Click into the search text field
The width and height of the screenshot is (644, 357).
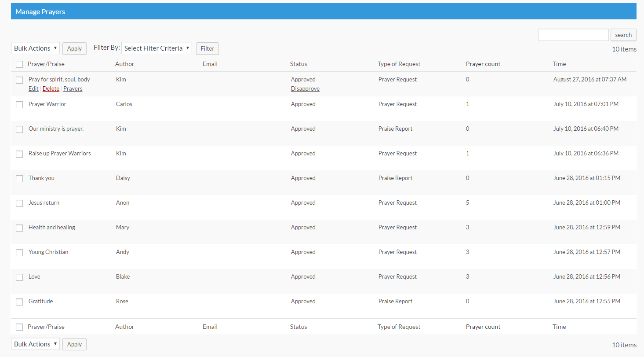click(573, 35)
